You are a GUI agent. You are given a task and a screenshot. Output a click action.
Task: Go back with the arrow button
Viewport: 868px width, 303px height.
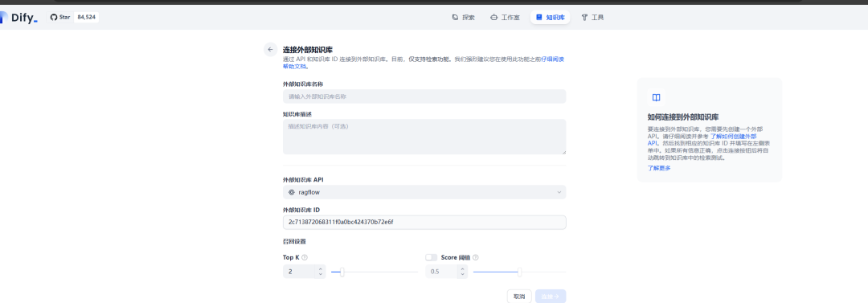click(270, 49)
